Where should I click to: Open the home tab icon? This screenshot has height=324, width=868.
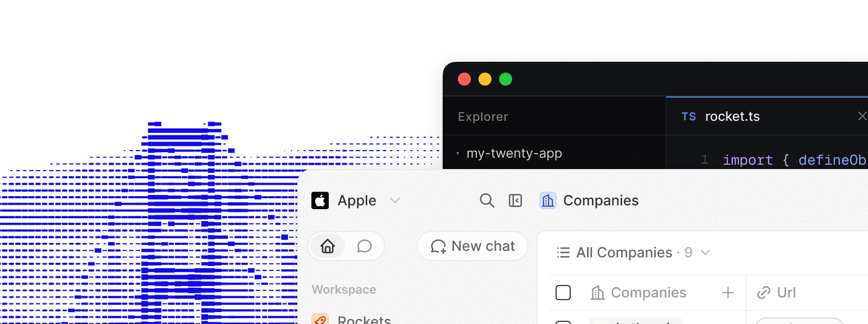[x=328, y=246]
